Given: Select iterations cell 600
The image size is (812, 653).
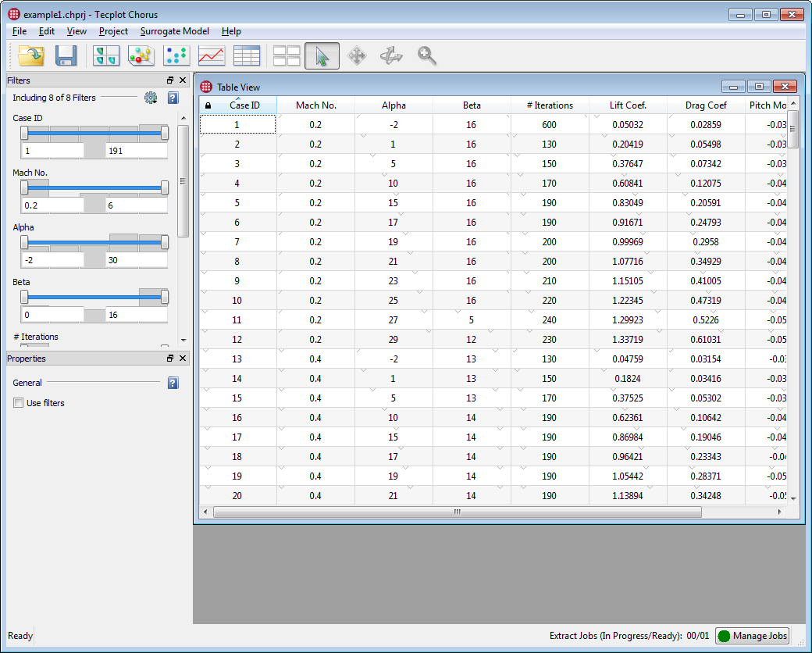Looking at the screenshot, I should point(550,124).
